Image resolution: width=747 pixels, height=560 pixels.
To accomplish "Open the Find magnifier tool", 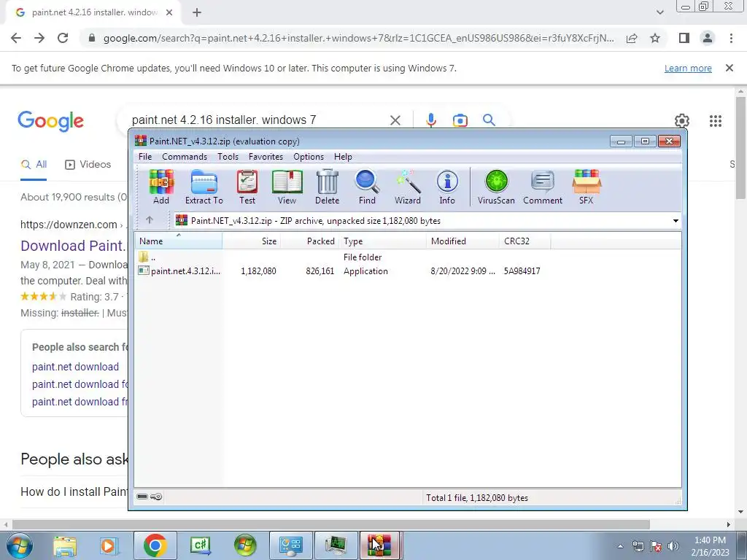I will (x=368, y=187).
